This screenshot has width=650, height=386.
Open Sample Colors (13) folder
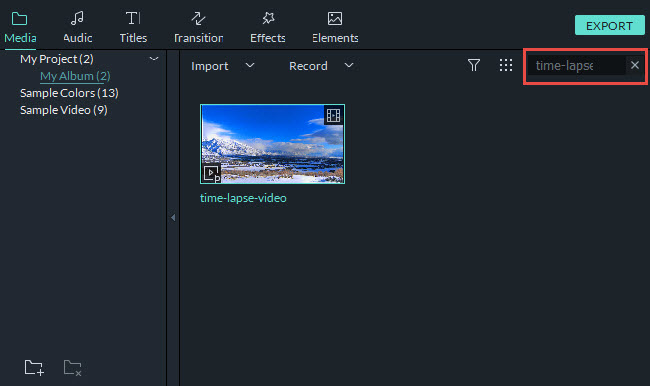(69, 93)
